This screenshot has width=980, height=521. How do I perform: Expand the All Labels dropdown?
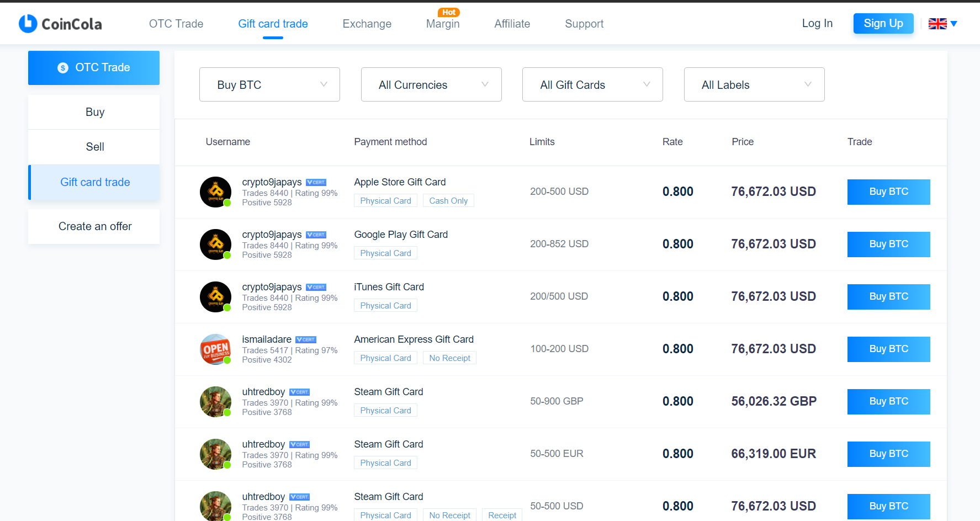click(x=754, y=84)
